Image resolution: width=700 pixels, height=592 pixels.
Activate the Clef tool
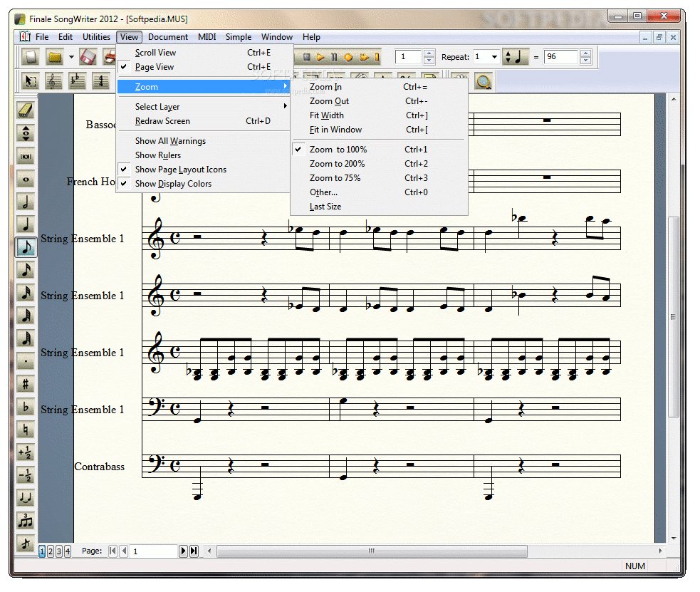(53, 81)
